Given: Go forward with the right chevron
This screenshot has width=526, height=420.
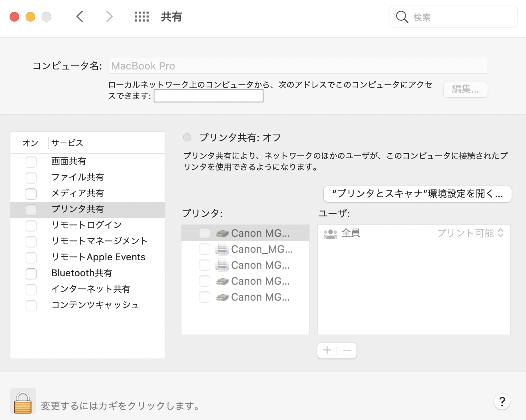Looking at the screenshot, I should (x=109, y=17).
